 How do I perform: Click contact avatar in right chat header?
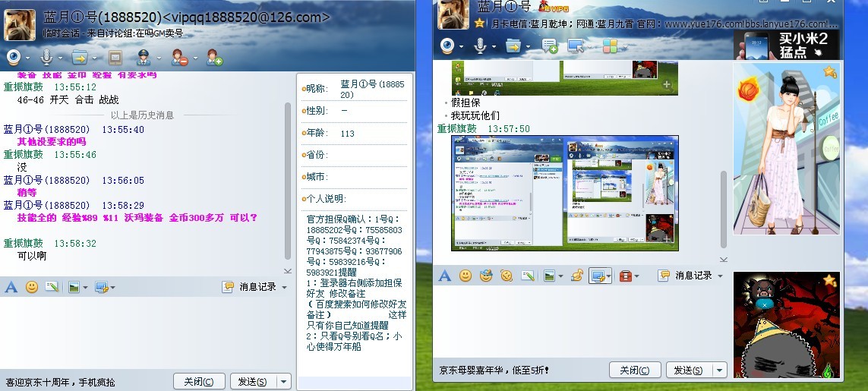[x=453, y=14]
